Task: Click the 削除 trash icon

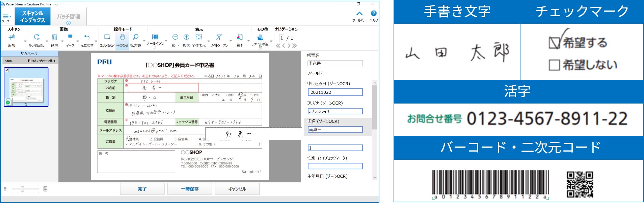Action: coord(55,37)
